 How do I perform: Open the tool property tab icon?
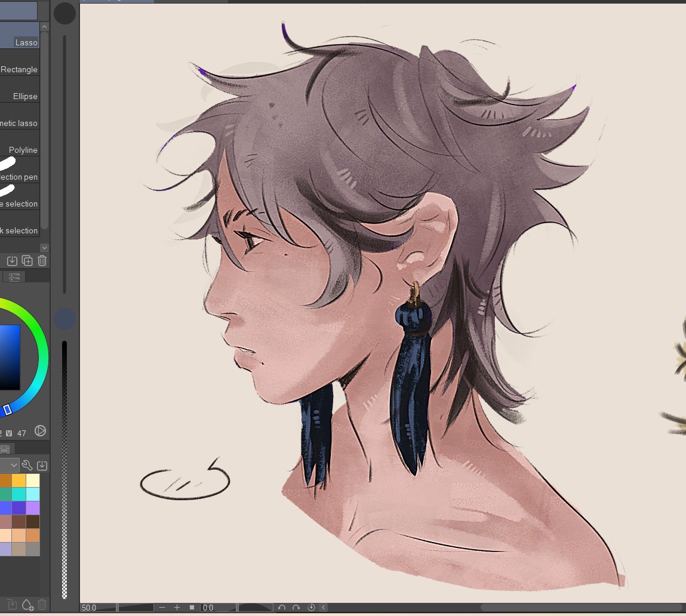click(14, 277)
